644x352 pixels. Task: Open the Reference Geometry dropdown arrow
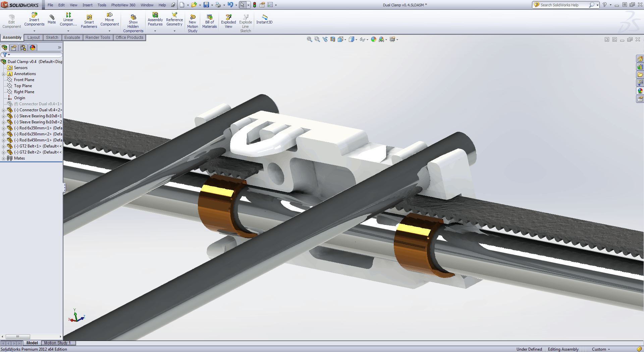174,31
